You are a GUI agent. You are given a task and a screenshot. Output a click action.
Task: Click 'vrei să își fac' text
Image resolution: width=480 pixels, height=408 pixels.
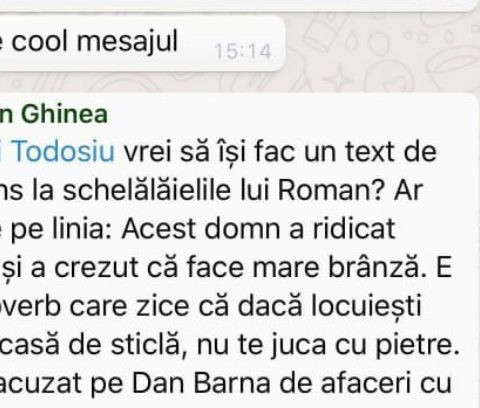click(209, 152)
